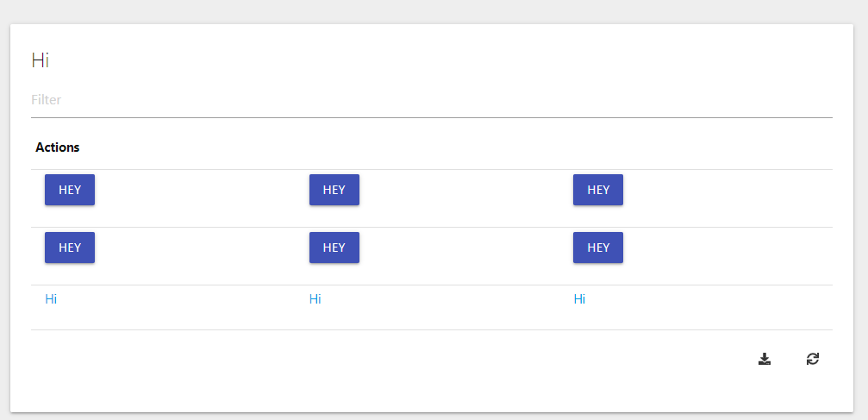The width and height of the screenshot is (868, 420).
Task: Select the HEY button in second row, right column
Action: (x=598, y=248)
